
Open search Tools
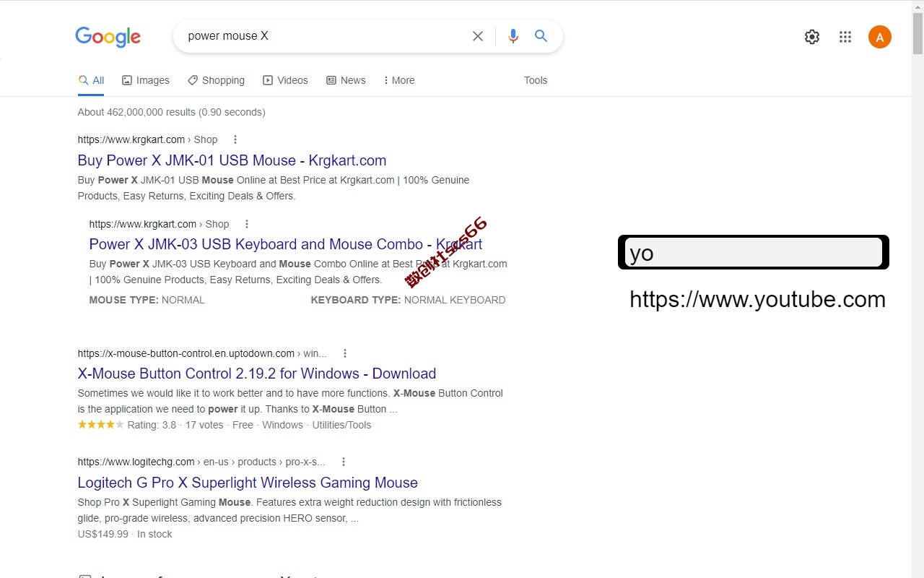536,80
